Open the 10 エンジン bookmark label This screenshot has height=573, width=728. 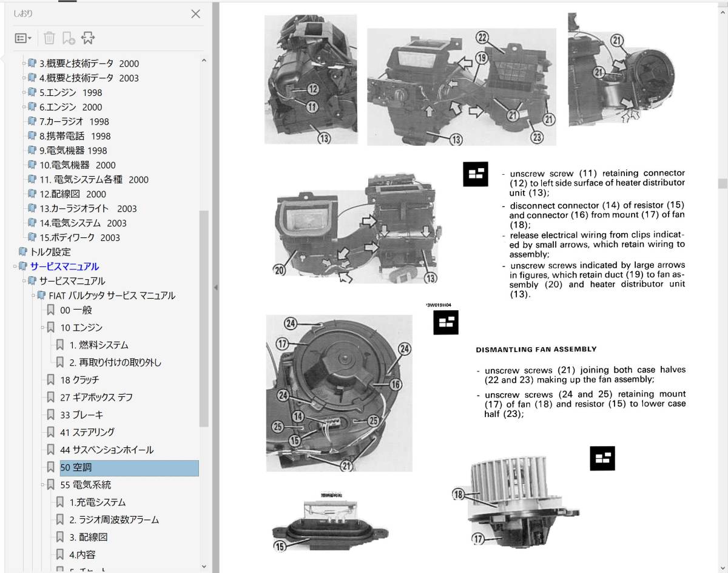coord(81,328)
